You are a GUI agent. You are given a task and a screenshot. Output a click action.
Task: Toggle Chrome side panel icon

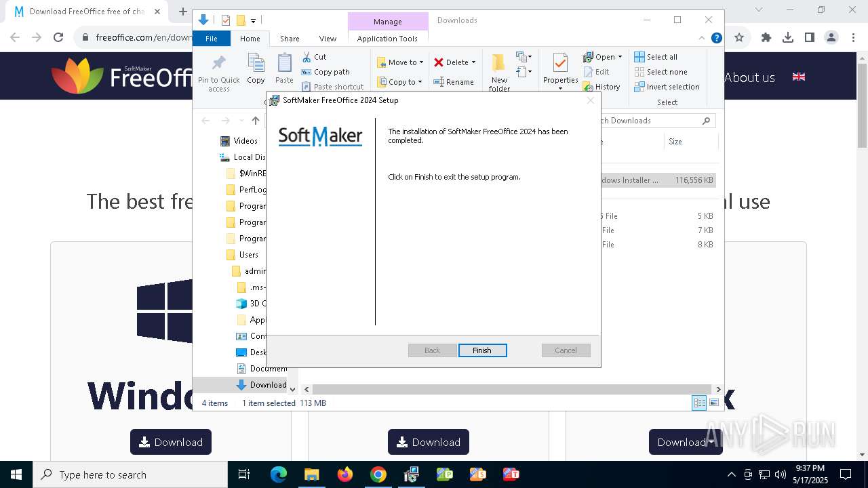click(x=810, y=38)
